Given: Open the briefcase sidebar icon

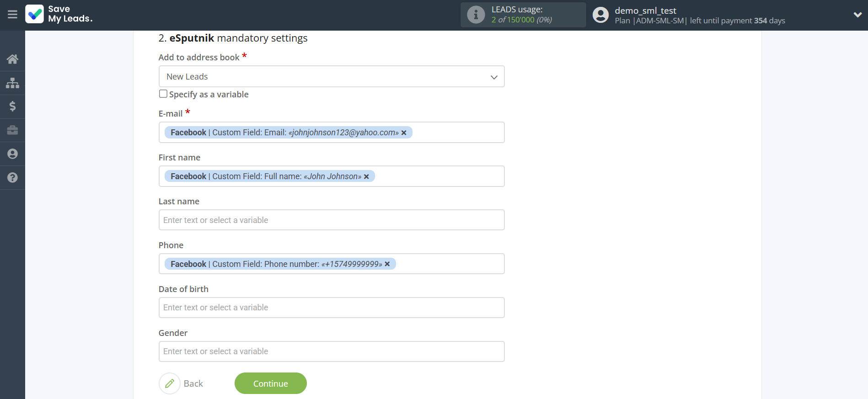Looking at the screenshot, I should [12, 130].
